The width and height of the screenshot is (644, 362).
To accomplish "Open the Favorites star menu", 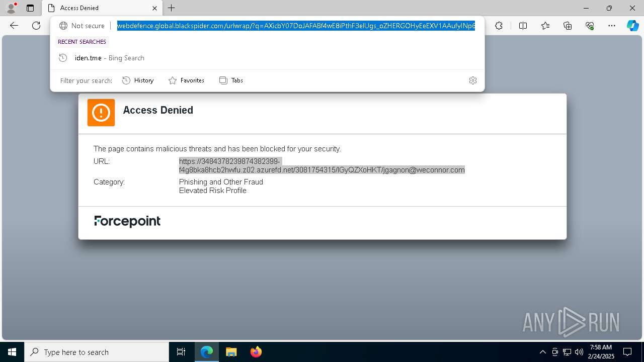I will 545,26.
